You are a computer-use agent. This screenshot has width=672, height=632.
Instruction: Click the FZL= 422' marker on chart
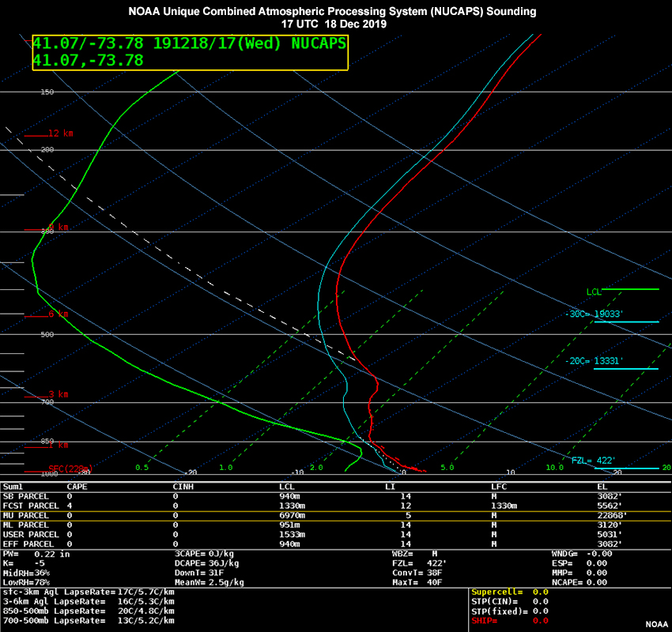615,462
